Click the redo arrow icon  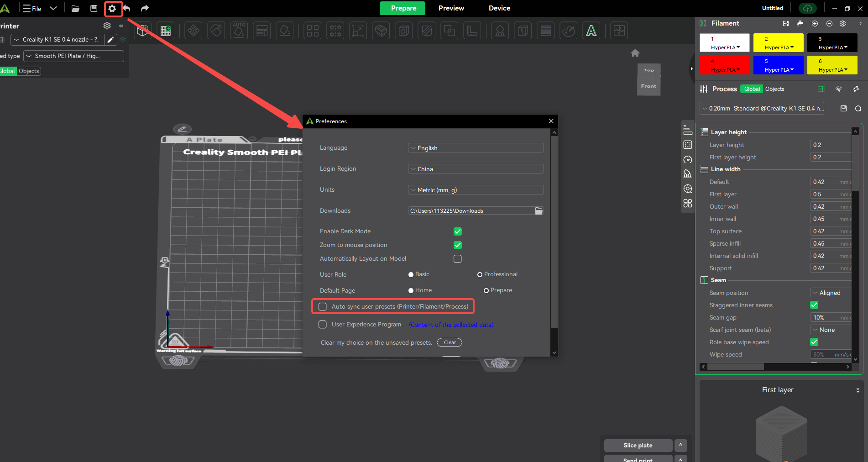145,8
